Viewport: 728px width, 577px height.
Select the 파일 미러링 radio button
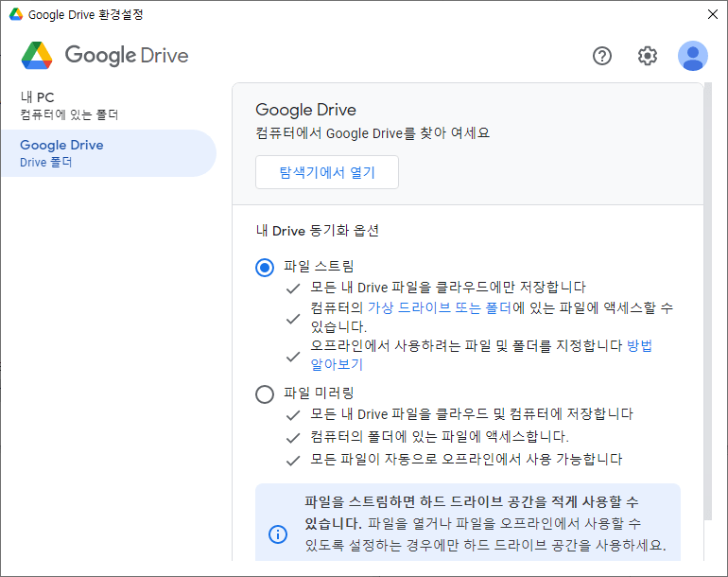click(x=265, y=393)
